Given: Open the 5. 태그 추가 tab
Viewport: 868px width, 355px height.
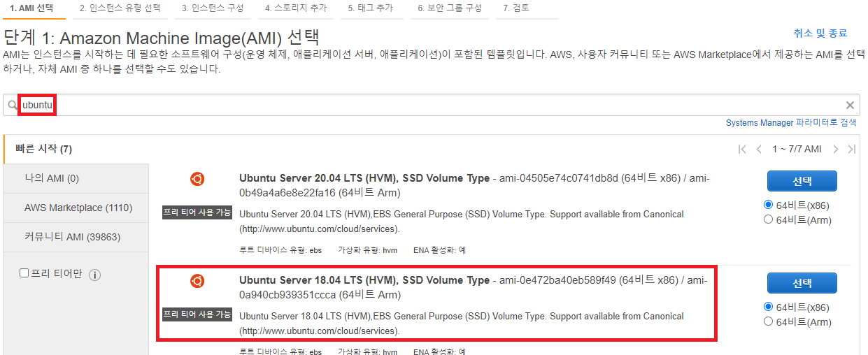Looking at the screenshot, I should (x=371, y=8).
